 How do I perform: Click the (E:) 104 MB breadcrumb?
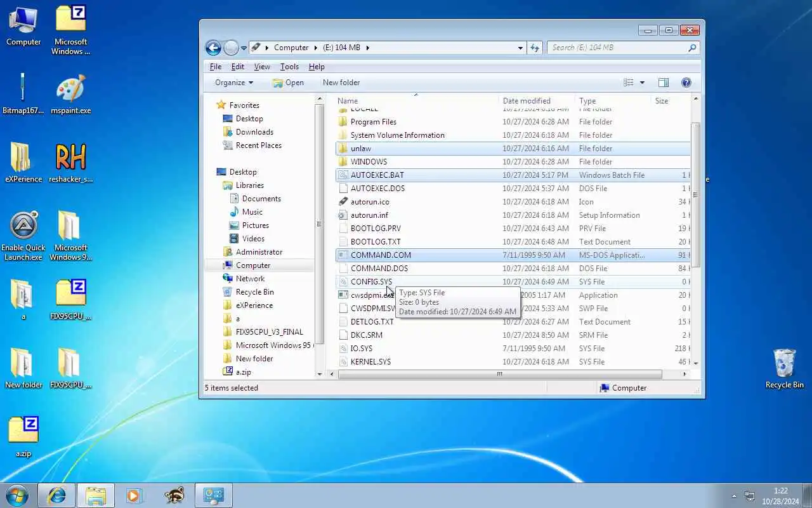tap(341, 48)
